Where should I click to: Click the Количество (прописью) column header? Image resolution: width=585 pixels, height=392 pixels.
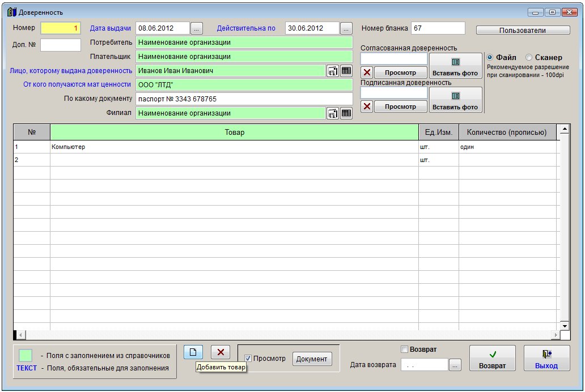[506, 133]
